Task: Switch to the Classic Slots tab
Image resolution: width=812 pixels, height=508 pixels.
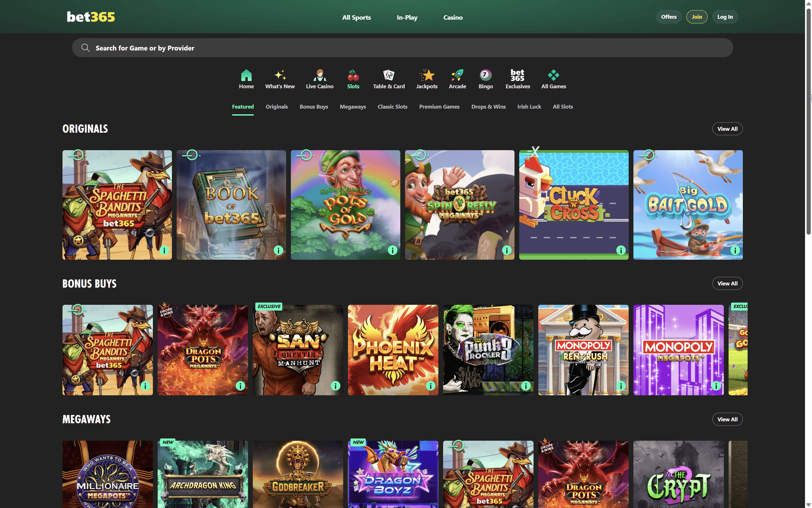Action: coord(393,106)
